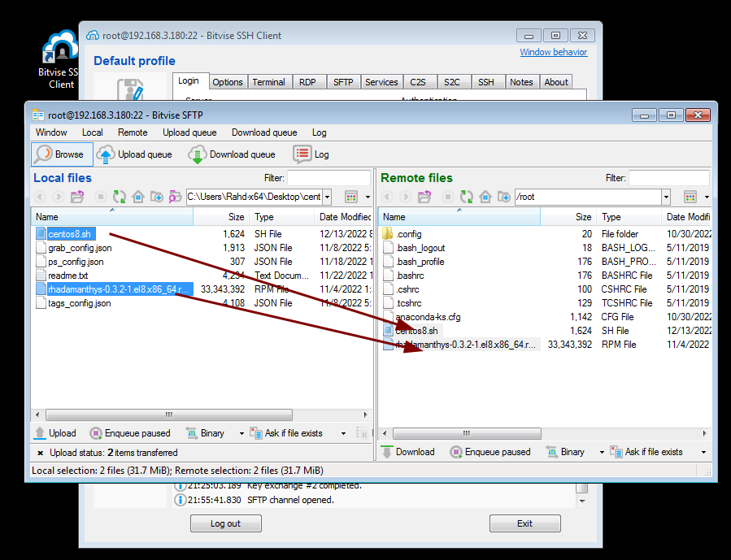Open Local files view options dropdown arrow
The image size is (731, 560).
click(x=368, y=197)
